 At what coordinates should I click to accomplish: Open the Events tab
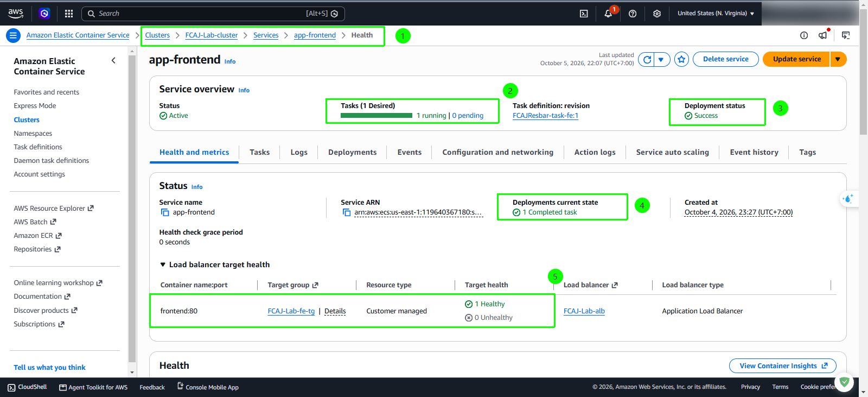409,152
